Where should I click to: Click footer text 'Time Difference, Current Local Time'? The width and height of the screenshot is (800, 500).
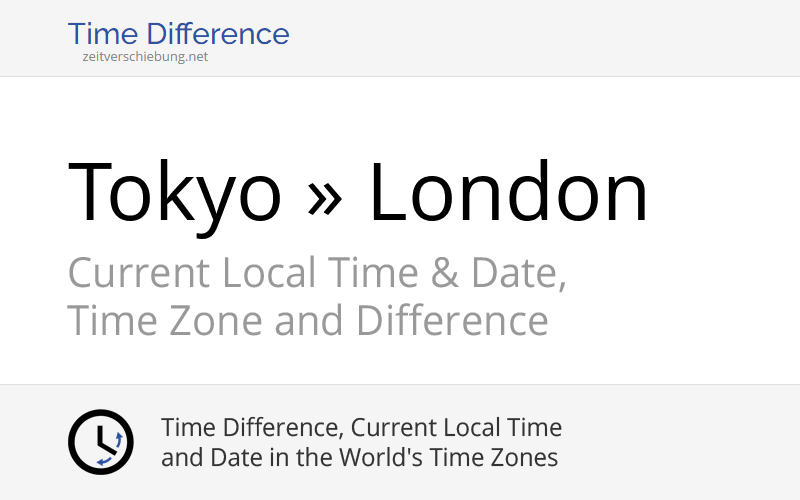(x=361, y=428)
